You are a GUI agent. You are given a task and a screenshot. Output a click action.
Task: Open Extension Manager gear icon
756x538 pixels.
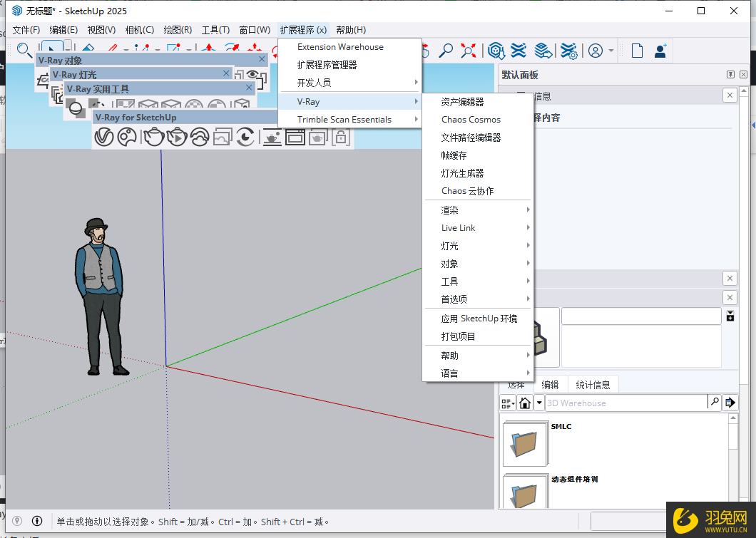[569, 51]
